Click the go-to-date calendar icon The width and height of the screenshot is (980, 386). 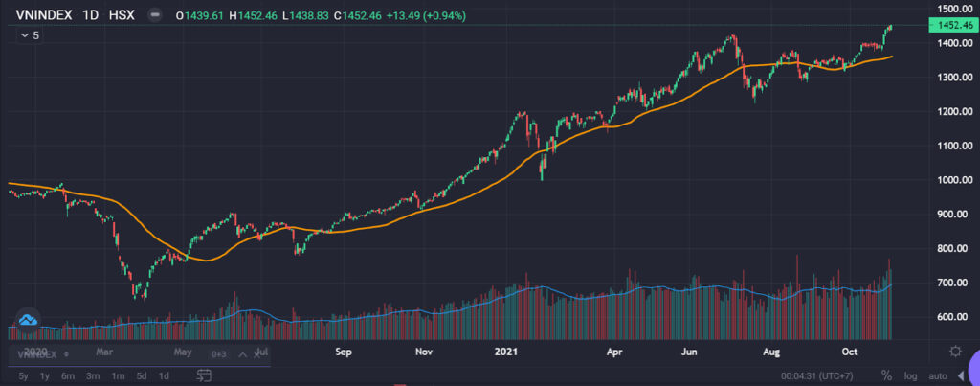pos(204,375)
